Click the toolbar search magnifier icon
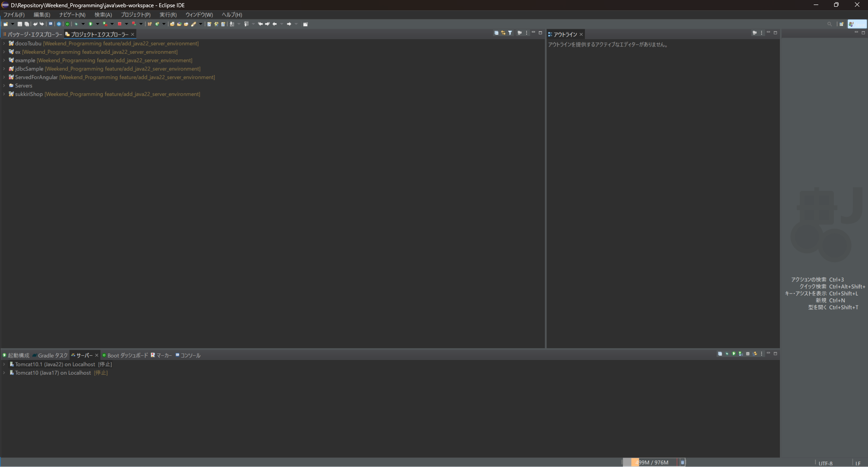Image resolution: width=868 pixels, height=467 pixels. [x=830, y=24]
